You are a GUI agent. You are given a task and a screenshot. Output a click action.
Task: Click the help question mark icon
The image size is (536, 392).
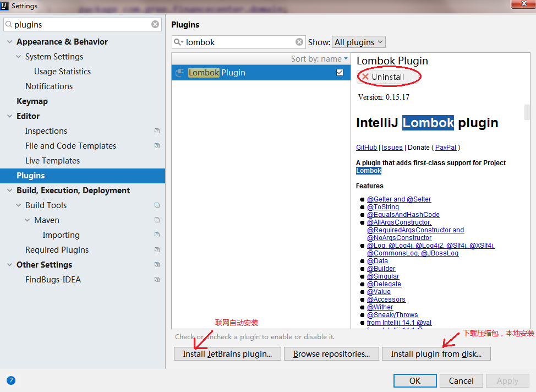pos(11,380)
